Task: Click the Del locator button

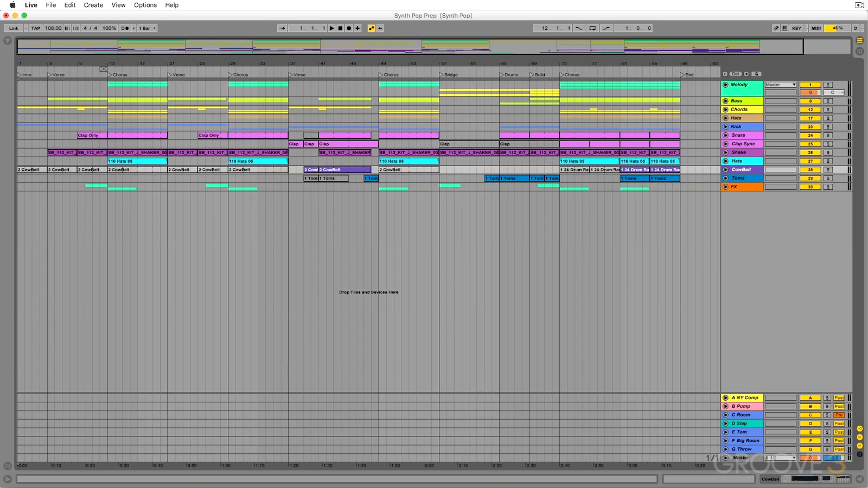Action: 736,74
